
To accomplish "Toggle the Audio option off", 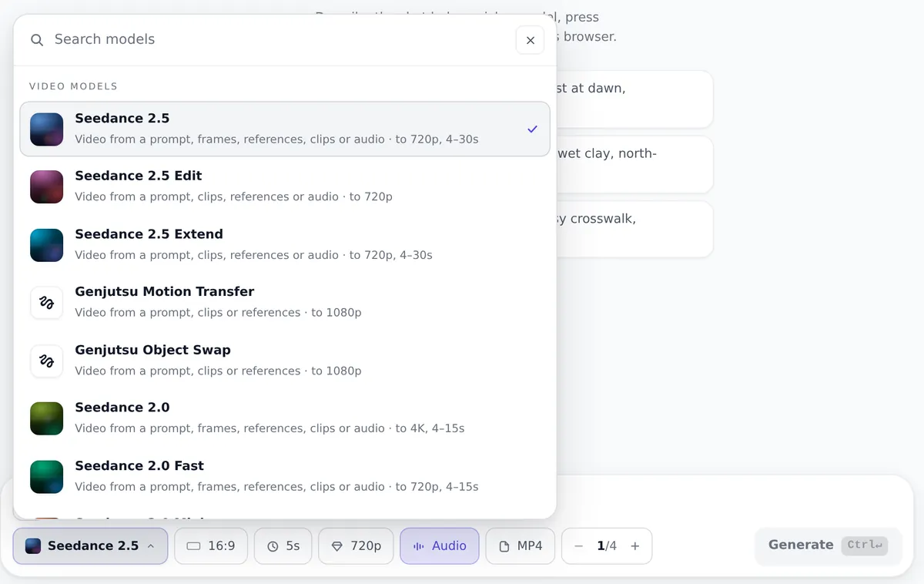I will click(x=440, y=545).
